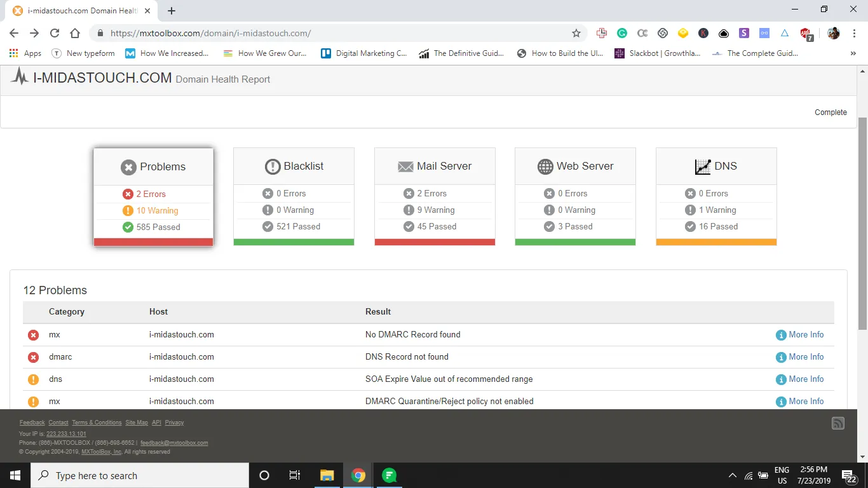Click 2 Errors in Problems card
868x488 pixels.
[x=144, y=194]
